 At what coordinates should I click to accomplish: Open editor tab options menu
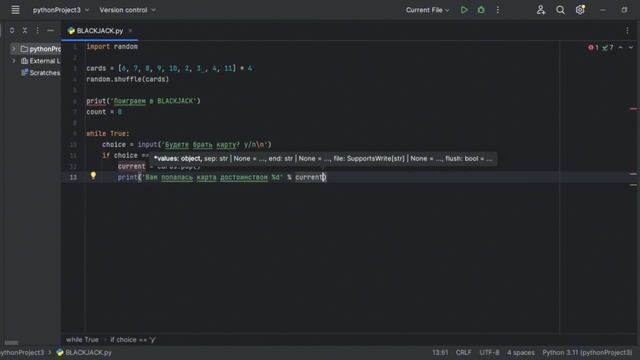pyautogui.click(x=627, y=31)
